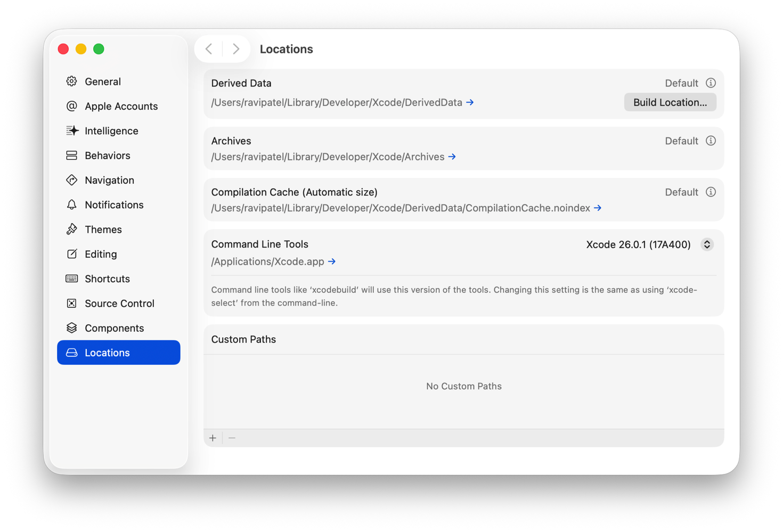783x532 pixels.
Task: Click the Derived Data path text
Action: 337,102
